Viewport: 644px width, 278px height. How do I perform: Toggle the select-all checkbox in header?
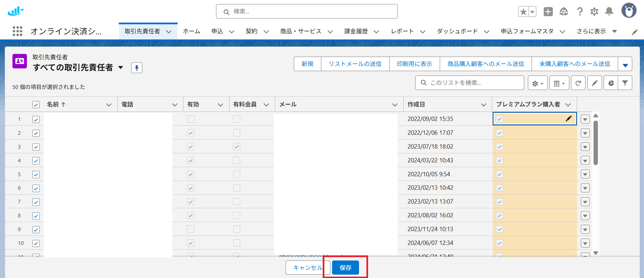tap(36, 105)
